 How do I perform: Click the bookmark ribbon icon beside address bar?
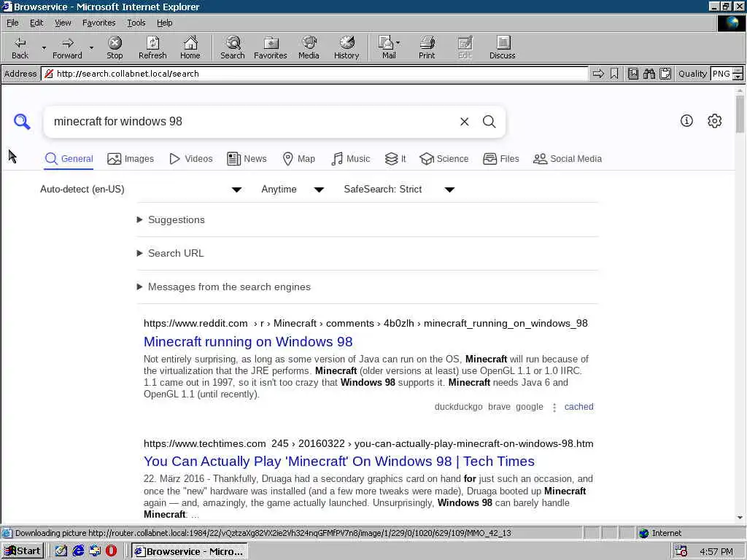pos(614,74)
